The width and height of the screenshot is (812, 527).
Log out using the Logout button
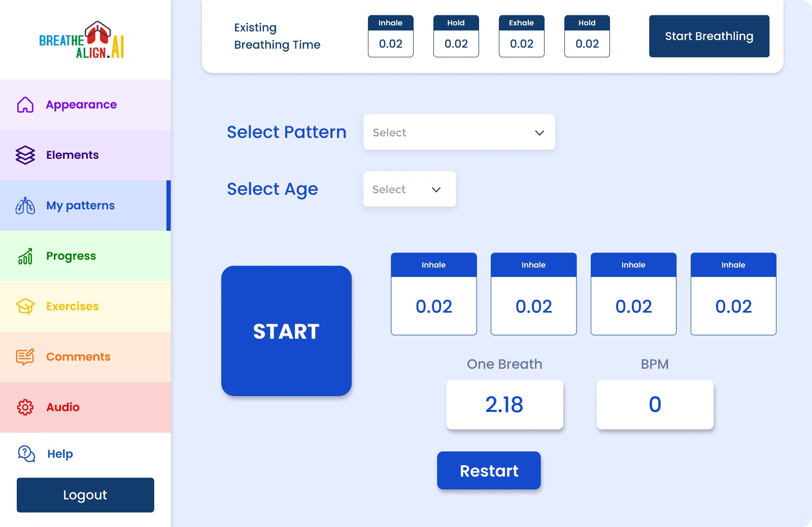pos(85,495)
